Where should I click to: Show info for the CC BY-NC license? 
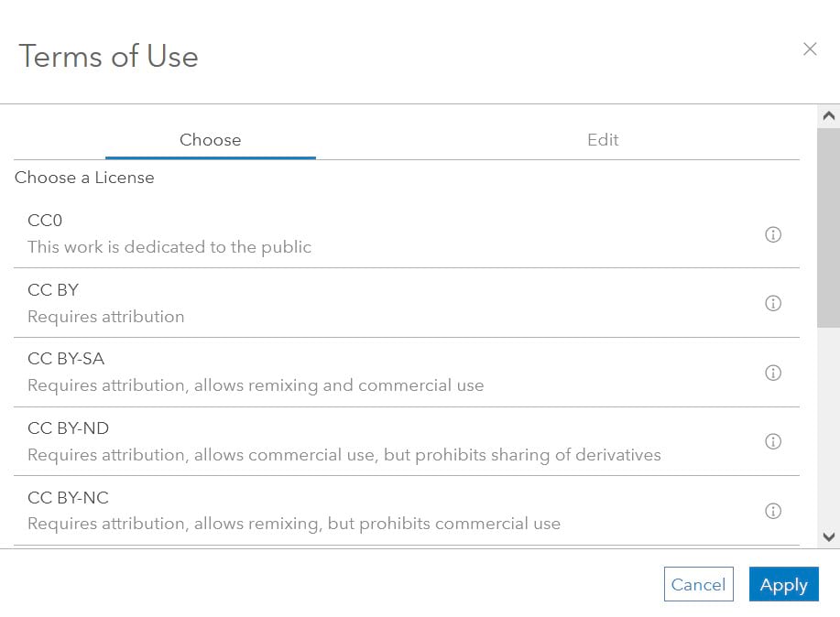tap(772, 511)
